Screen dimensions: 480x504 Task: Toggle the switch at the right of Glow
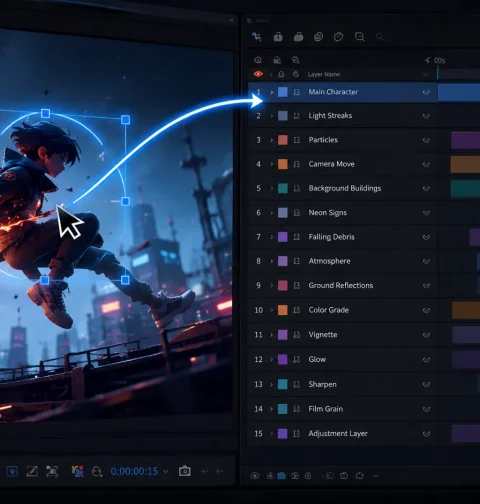click(x=426, y=360)
